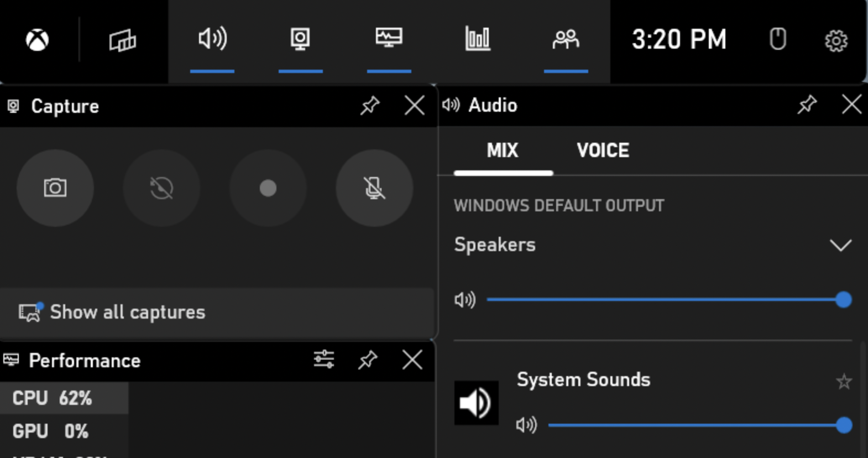
Task: Click record last 30 seconds button
Action: (x=161, y=188)
